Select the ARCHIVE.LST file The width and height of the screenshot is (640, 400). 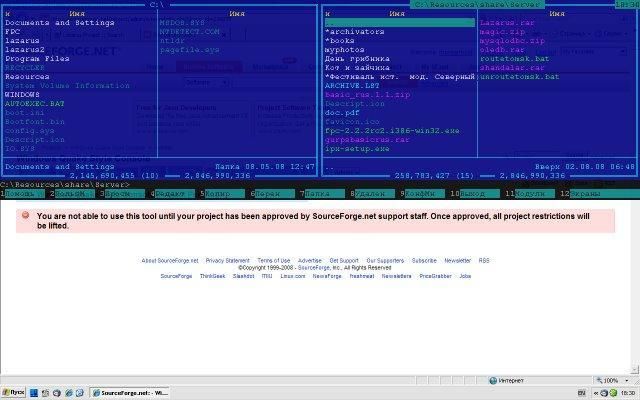[352, 86]
